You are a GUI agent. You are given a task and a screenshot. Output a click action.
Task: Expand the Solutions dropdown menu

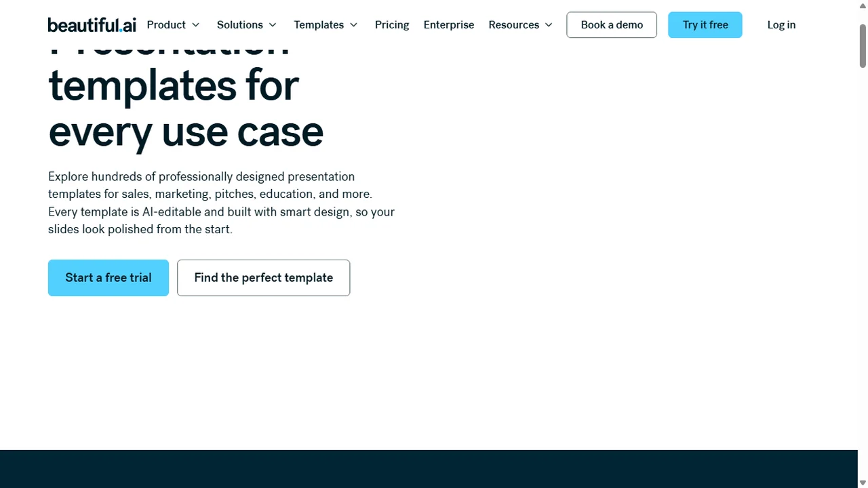pyautogui.click(x=247, y=25)
